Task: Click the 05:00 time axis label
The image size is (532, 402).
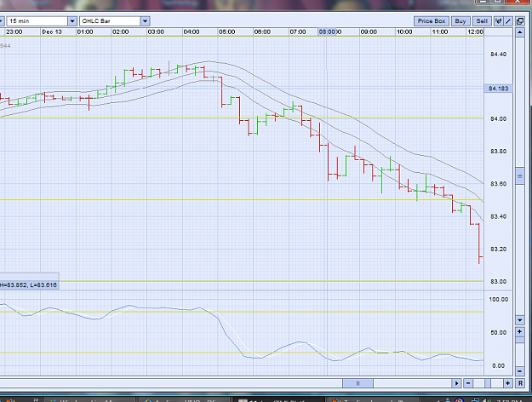Action: point(226,32)
